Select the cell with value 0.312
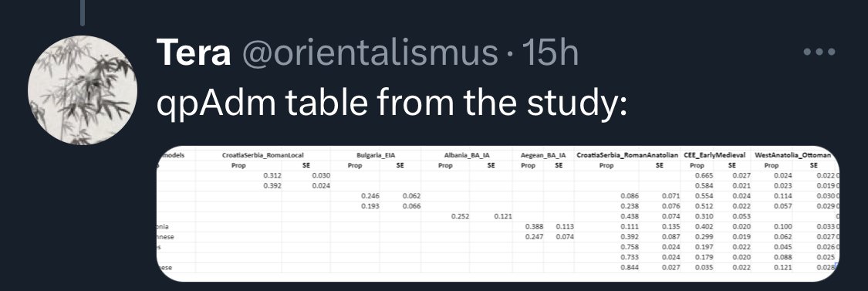The width and height of the screenshot is (868, 291). [272, 176]
